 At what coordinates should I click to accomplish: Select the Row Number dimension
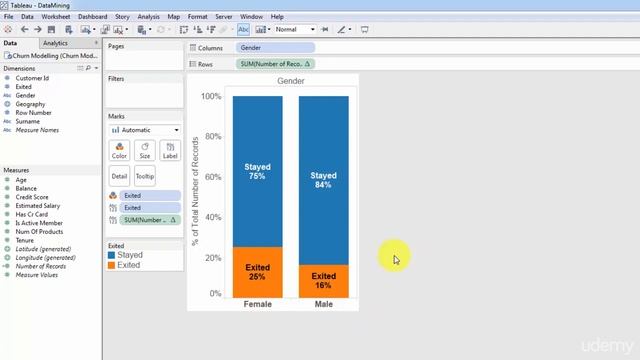pos(33,113)
